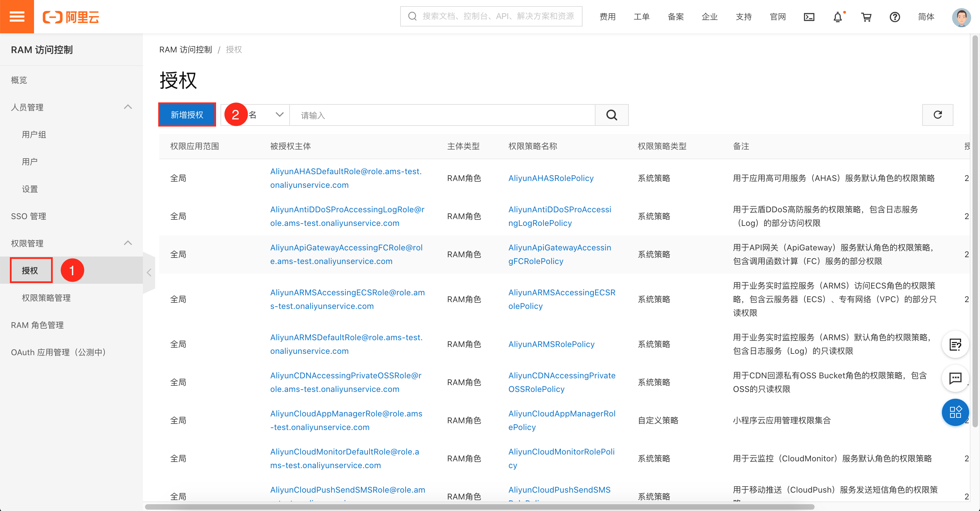Open AliyunCDNAccessingPrivateOSSRolePolicy link

click(x=561, y=382)
